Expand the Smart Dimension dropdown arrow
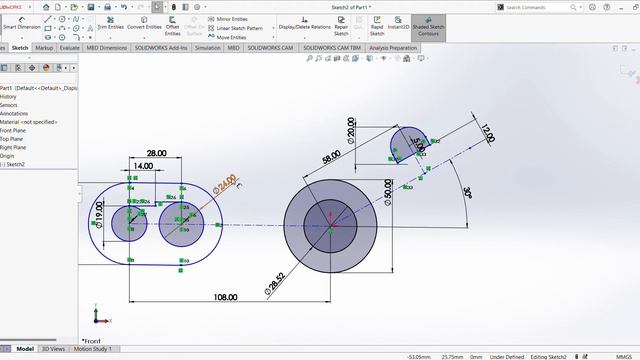Viewport: 640px width, 360px height. tap(22, 38)
